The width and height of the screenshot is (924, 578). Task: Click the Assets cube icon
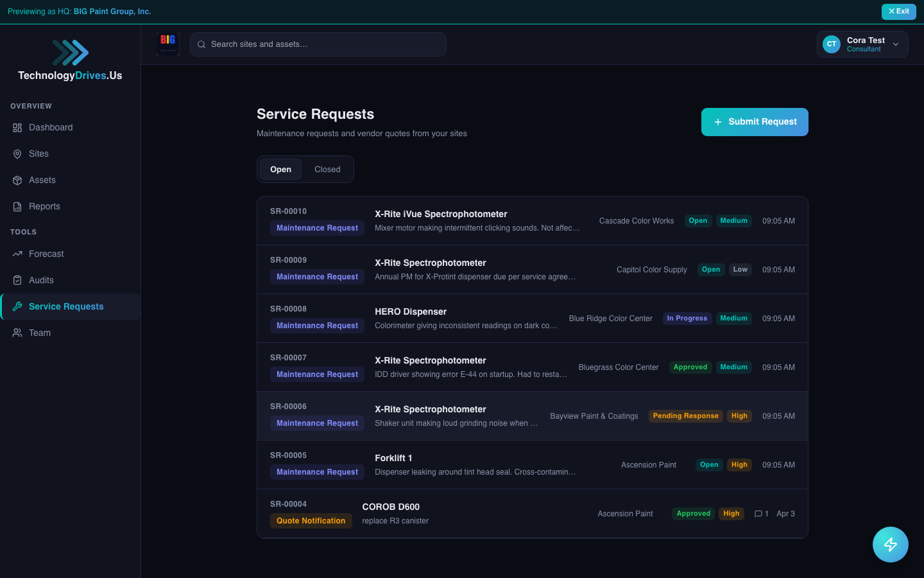point(17,180)
